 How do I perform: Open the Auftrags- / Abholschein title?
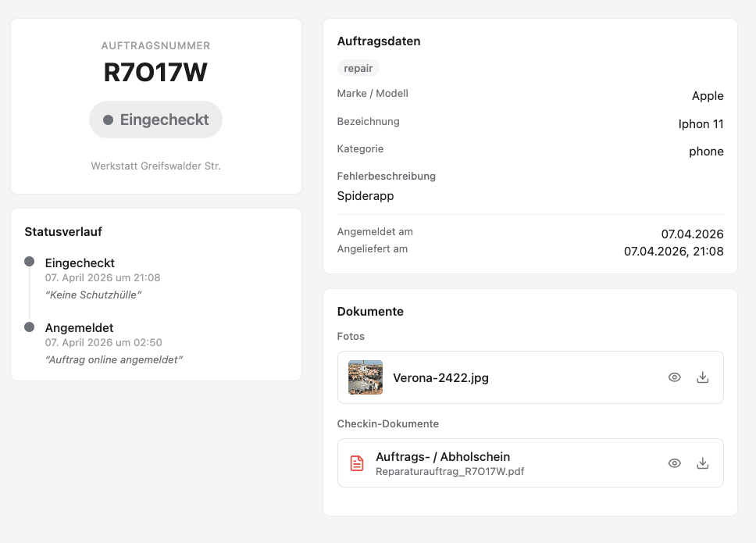click(x=443, y=456)
